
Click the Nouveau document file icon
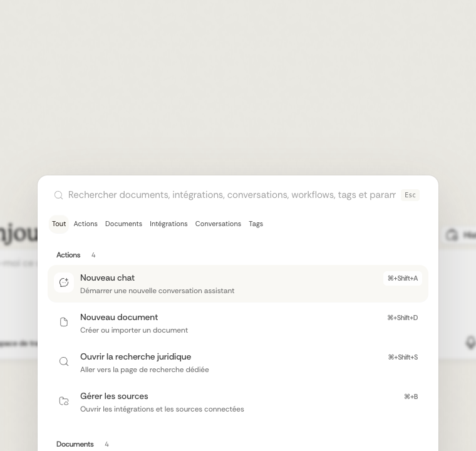pos(64,322)
